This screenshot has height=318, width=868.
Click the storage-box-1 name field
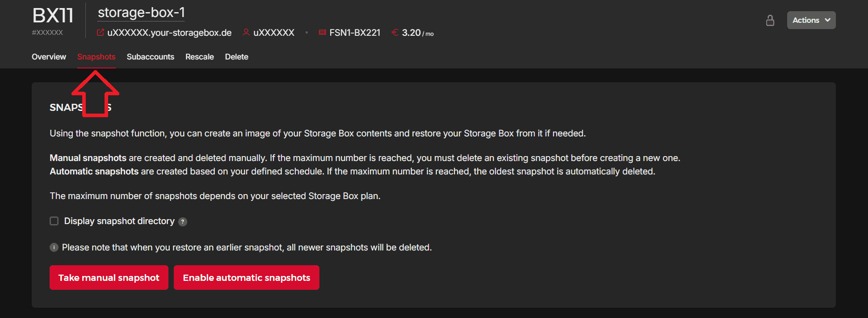click(x=141, y=13)
